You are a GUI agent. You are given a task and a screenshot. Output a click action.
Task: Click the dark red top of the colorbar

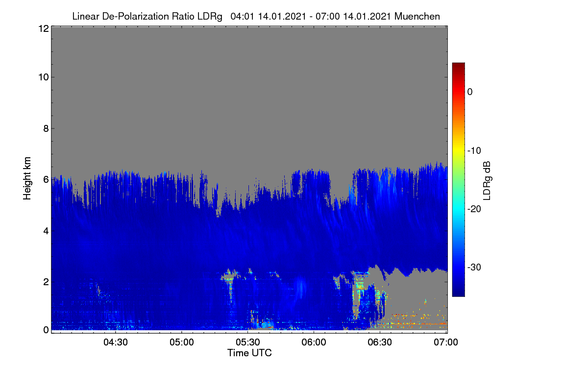458,66
